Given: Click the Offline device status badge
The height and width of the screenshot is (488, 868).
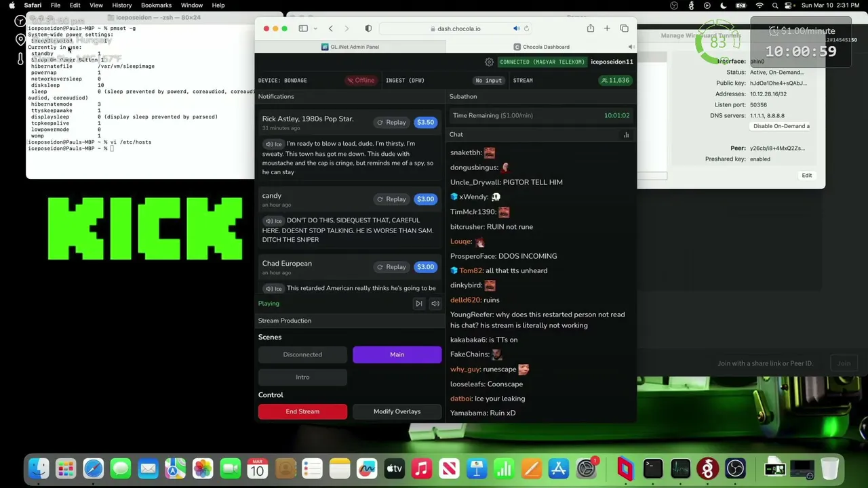Looking at the screenshot, I should tap(360, 81).
